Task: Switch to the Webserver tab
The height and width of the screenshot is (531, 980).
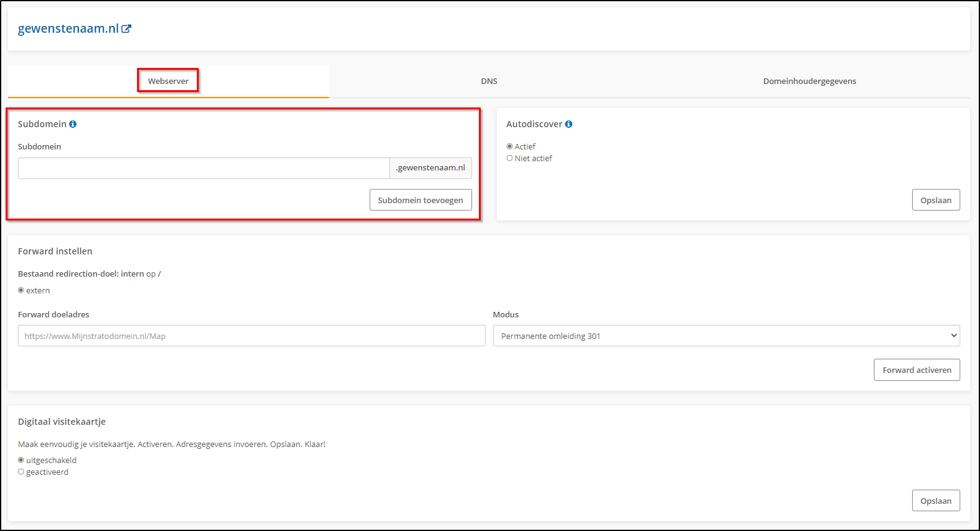Action: click(168, 81)
